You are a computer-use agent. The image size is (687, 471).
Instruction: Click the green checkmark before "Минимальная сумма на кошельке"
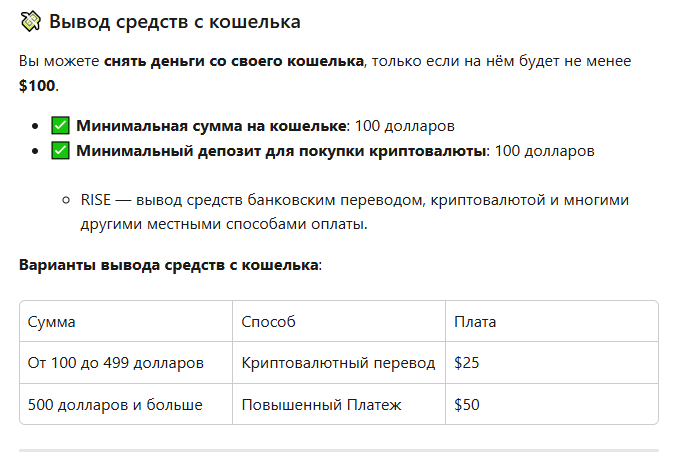59,126
